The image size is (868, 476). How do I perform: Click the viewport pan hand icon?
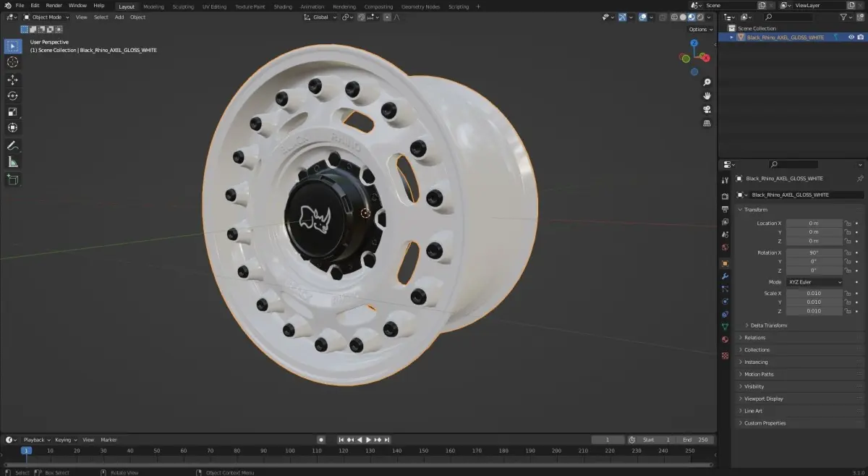(x=707, y=95)
